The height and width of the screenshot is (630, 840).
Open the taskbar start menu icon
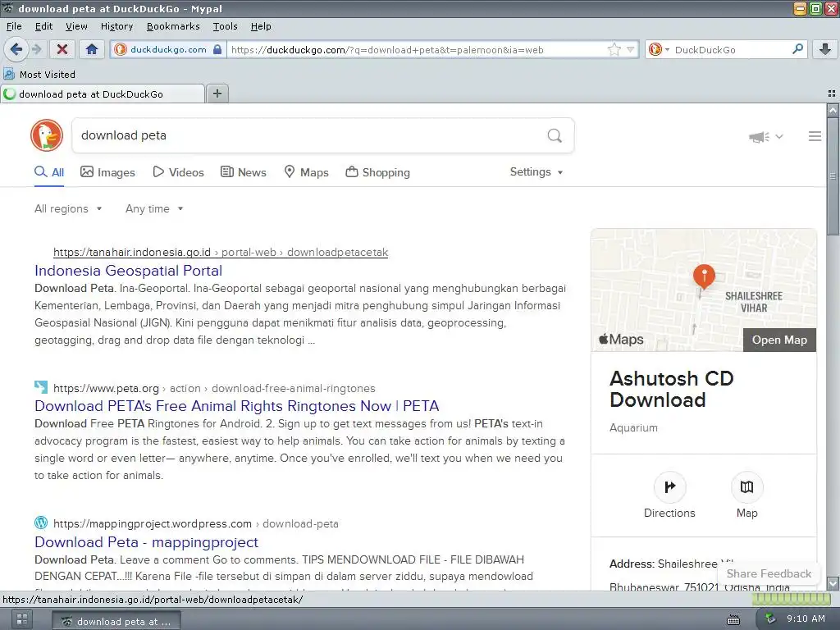tap(22, 620)
